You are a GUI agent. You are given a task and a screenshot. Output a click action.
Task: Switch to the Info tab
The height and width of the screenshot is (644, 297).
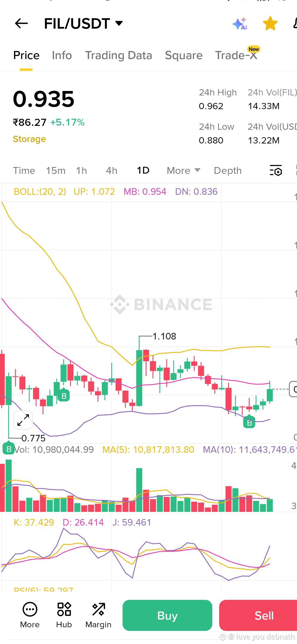tap(62, 55)
